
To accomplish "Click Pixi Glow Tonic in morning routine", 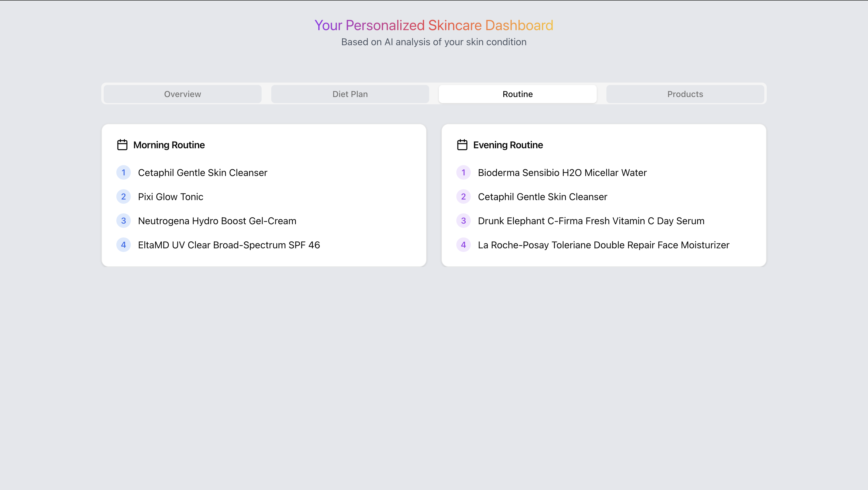I will click(x=171, y=197).
